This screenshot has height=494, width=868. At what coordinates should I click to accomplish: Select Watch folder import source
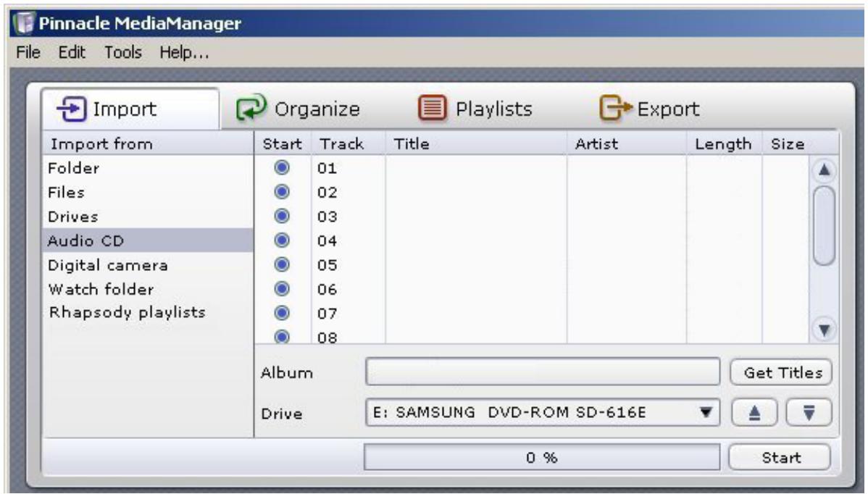148,289
